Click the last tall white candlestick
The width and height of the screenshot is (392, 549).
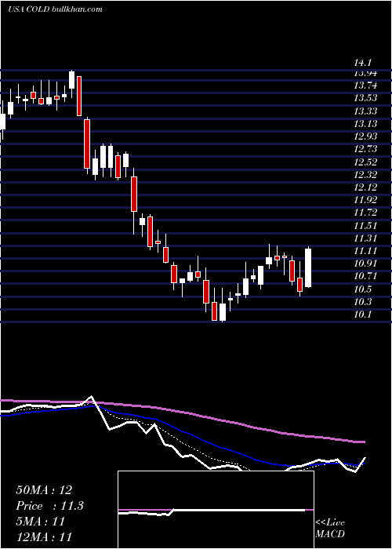pyautogui.click(x=308, y=267)
